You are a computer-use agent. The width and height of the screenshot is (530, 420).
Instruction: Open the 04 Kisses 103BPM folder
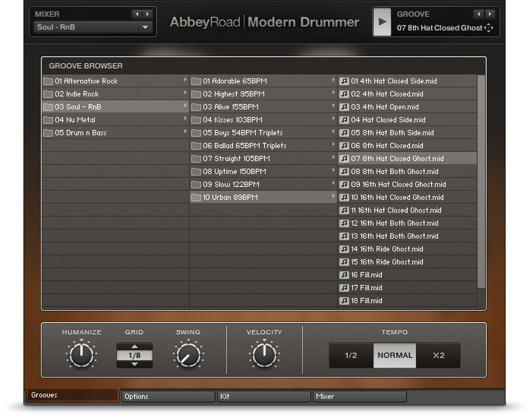pyautogui.click(x=263, y=120)
